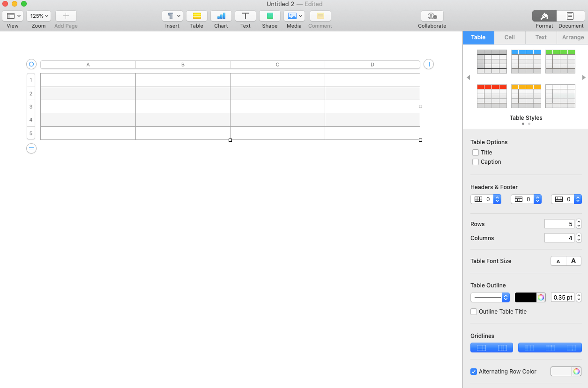Enable the Title checkbox
The image size is (588, 388).
tap(476, 153)
